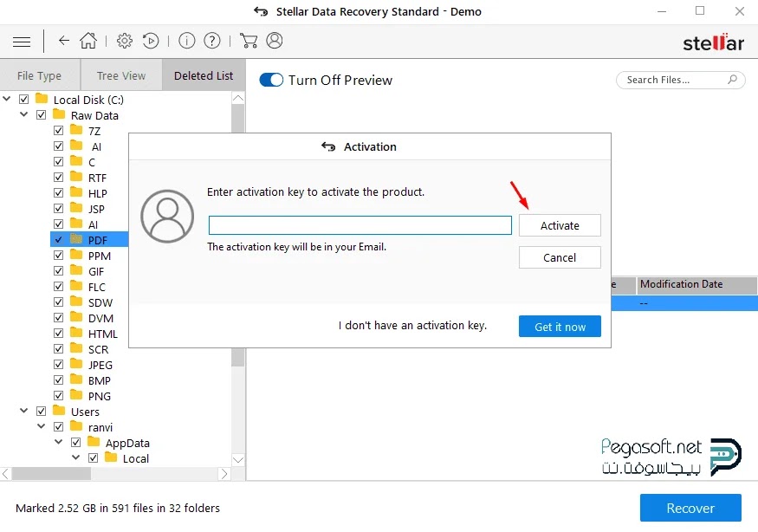
Task: Click the PNG folder icon
Action: [76, 394]
